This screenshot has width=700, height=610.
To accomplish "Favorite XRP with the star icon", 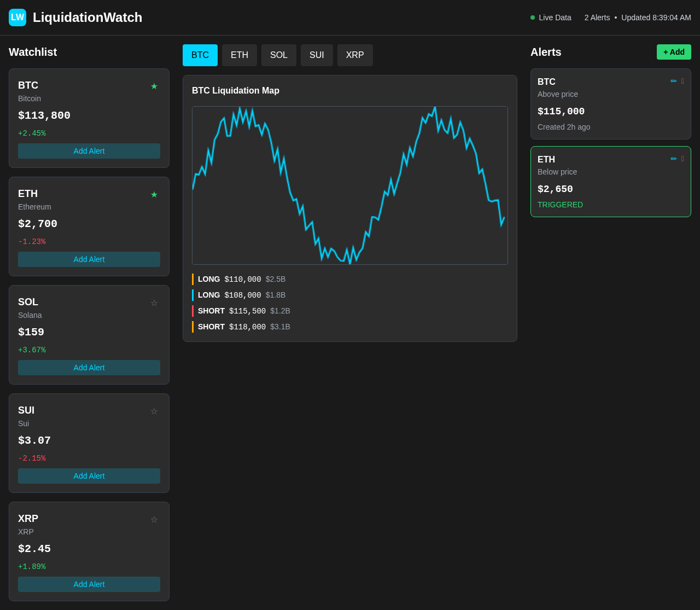I will (x=154, y=519).
